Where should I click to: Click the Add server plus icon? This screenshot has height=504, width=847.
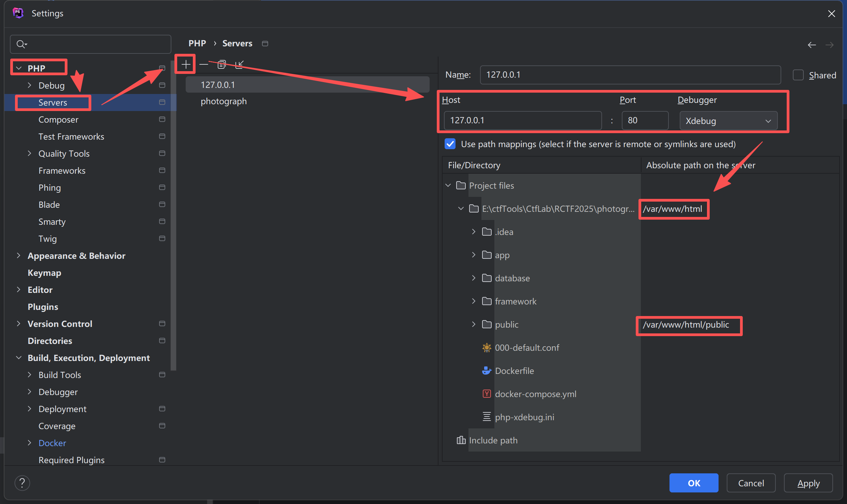186,64
